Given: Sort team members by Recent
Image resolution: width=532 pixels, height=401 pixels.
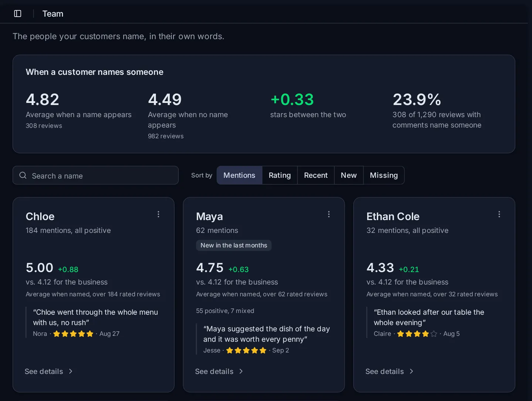Looking at the screenshot, I should coord(316,175).
